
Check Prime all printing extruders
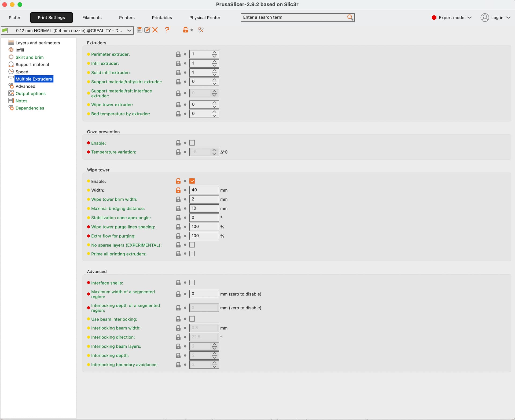coord(192,254)
